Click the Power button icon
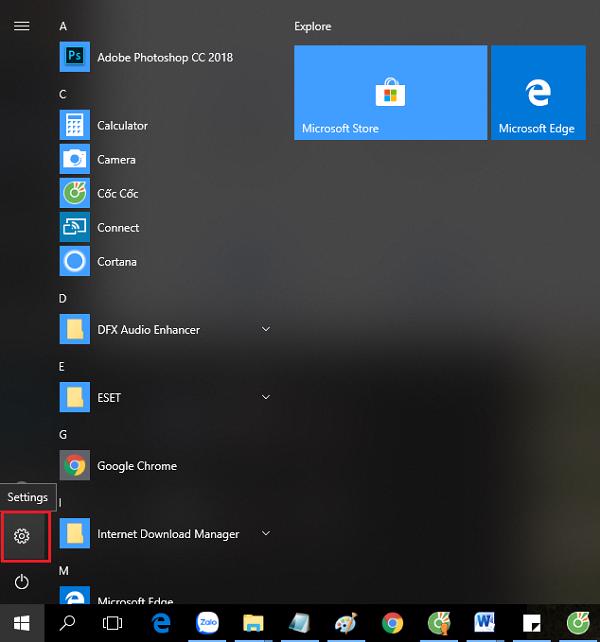Viewport: 600px width, 642px height. [x=22, y=581]
